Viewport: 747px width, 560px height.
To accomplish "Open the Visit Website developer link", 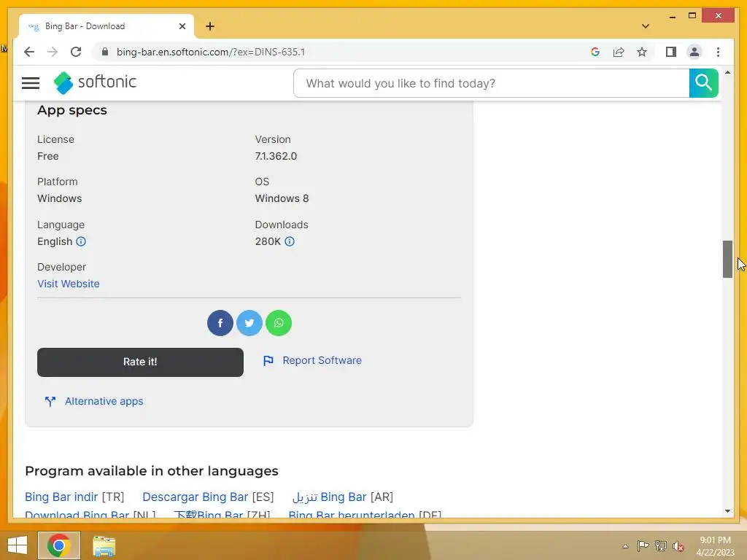I will click(69, 284).
